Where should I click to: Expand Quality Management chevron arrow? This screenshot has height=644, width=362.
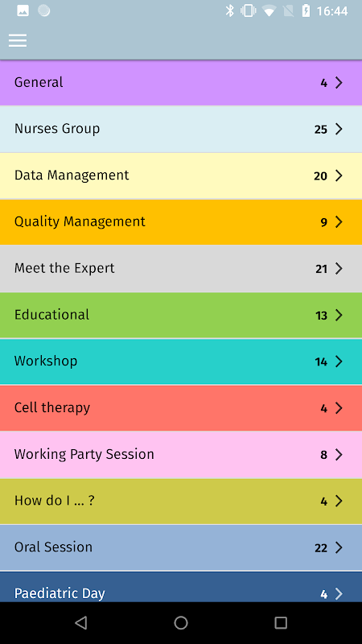click(339, 222)
